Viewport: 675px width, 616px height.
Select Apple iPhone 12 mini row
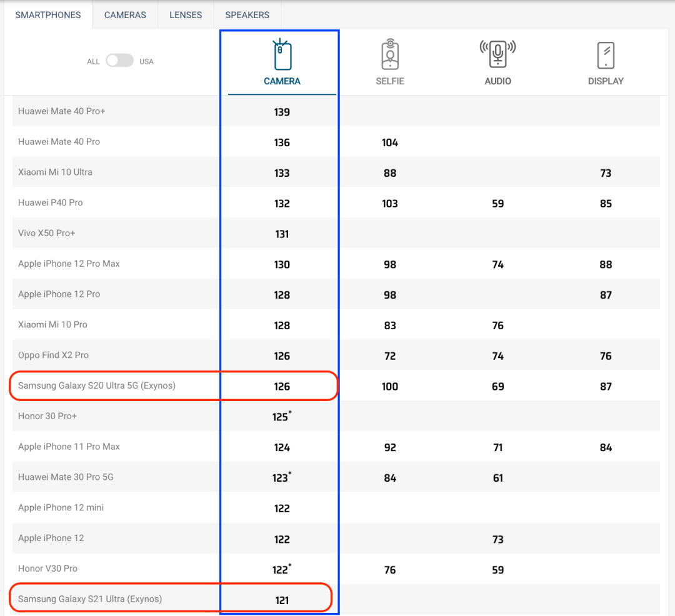tap(336, 507)
